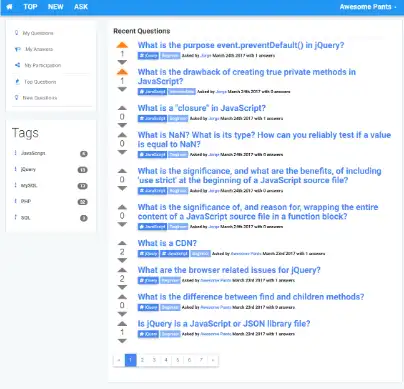Upvote the JSON library file question
This screenshot has height=389, width=404.
122,323
